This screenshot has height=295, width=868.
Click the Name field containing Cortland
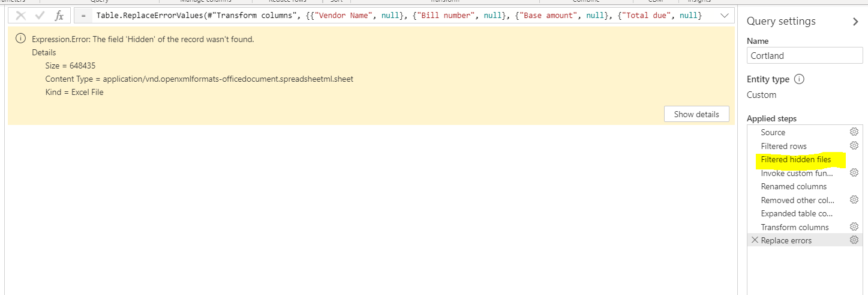(804, 55)
